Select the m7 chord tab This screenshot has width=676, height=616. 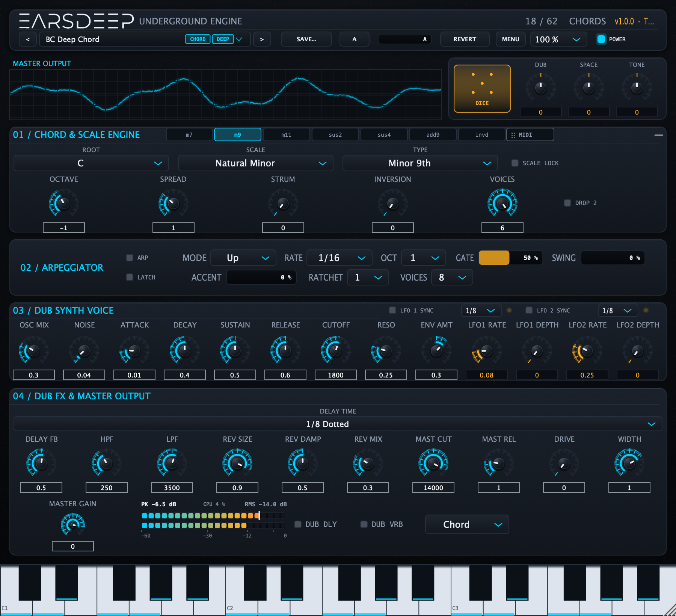pos(189,135)
